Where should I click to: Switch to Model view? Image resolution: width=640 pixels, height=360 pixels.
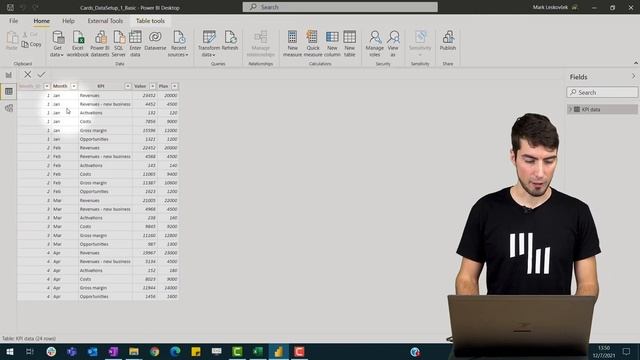coord(9,108)
